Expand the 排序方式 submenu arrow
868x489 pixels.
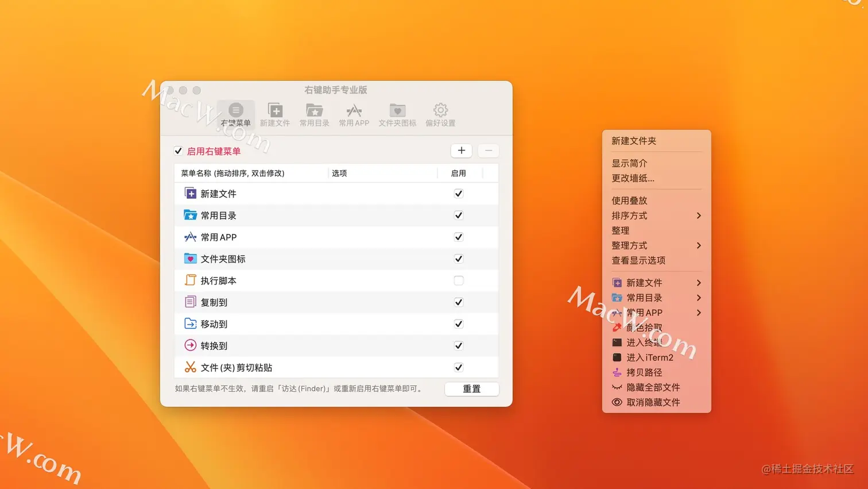coord(699,215)
